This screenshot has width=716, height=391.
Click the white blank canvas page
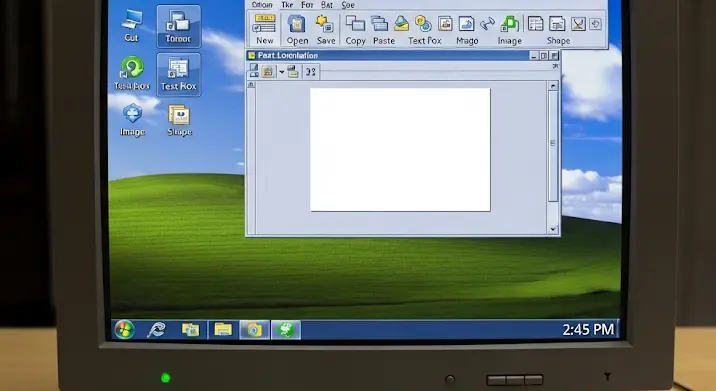pos(400,150)
